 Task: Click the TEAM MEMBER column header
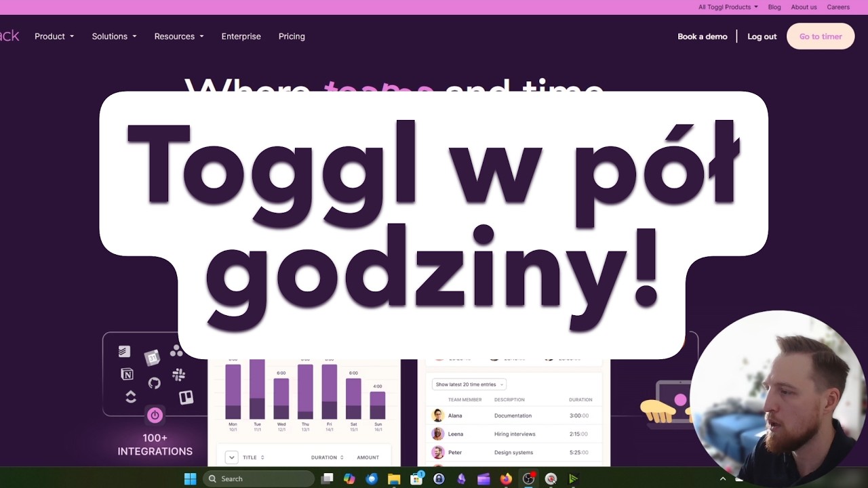pyautogui.click(x=465, y=400)
